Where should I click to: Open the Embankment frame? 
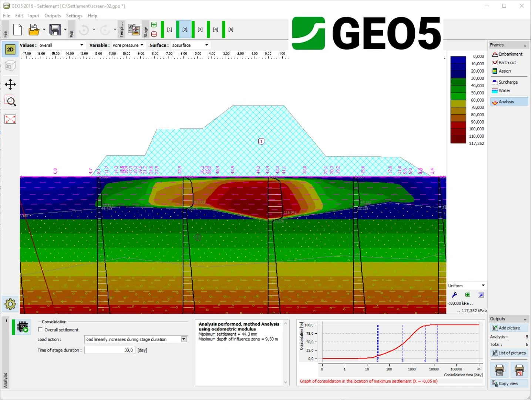[509, 54]
